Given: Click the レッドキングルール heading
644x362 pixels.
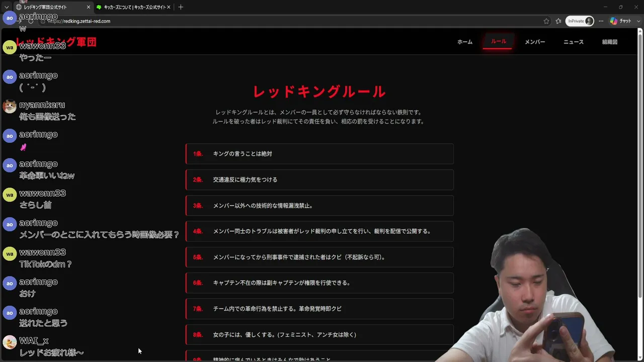Looking at the screenshot, I should pos(319,92).
